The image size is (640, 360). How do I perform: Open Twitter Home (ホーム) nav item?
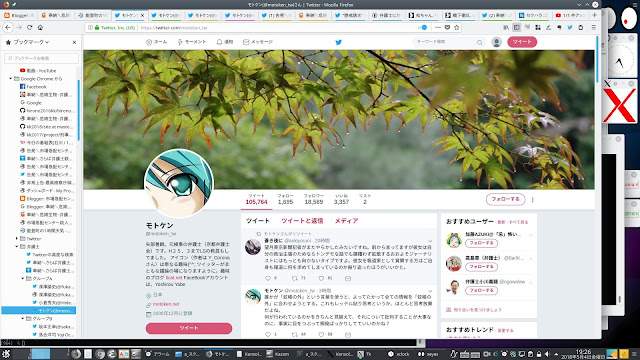(x=157, y=42)
